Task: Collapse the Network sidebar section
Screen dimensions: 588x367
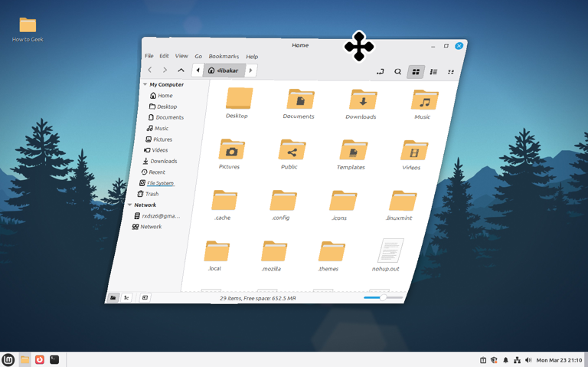Action: [130, 205]
